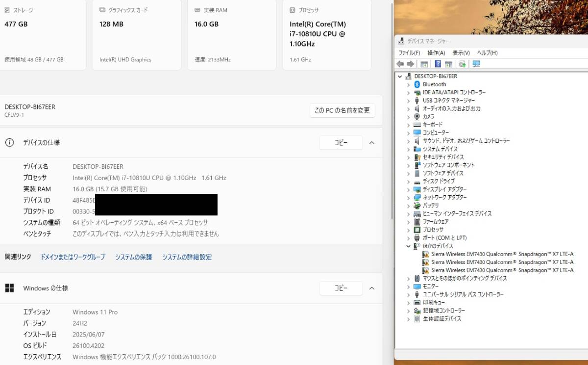Expand ポート (COM と LPT)
The width and height of the screenshot is (588, 365).
pyautogui.click(x=408, y=238)
